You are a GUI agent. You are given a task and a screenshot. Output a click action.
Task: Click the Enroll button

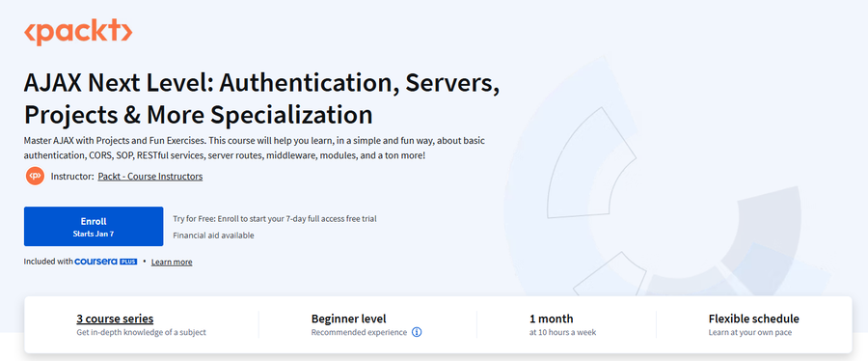coord(94,227)
